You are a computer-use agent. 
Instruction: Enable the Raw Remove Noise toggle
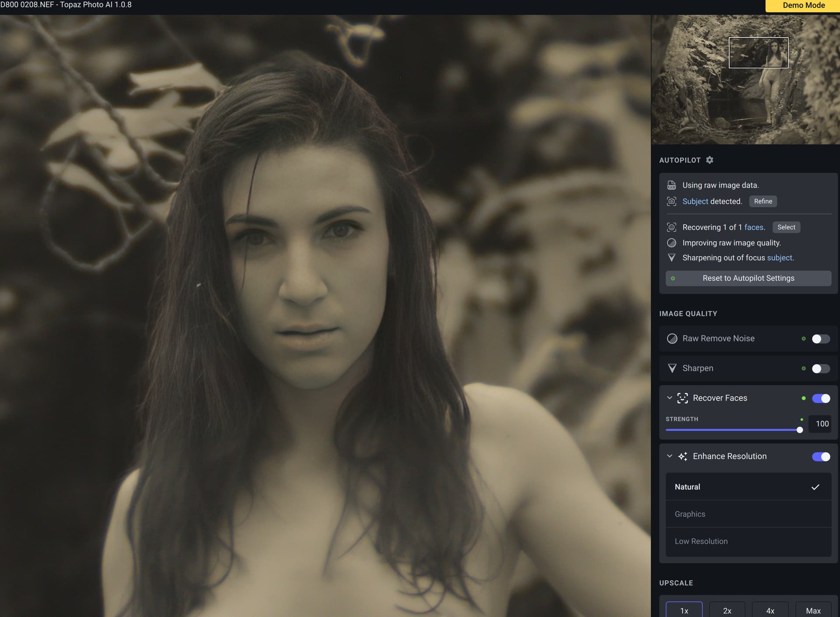click(821, 339)
